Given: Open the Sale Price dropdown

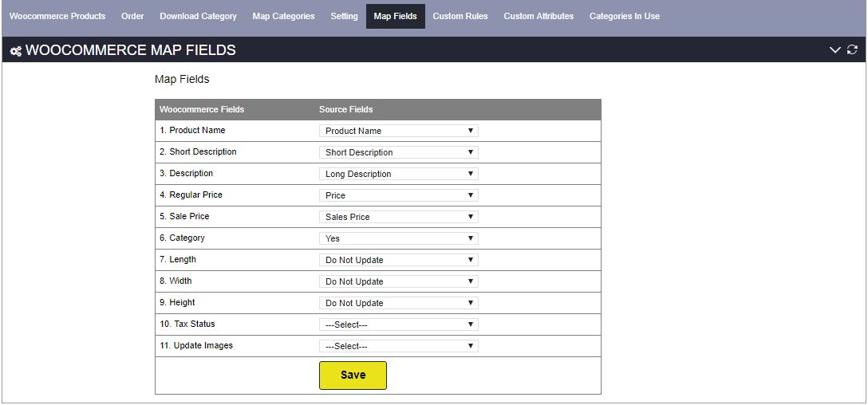Looking at the screenshot, I should click(x=399, y=217).
